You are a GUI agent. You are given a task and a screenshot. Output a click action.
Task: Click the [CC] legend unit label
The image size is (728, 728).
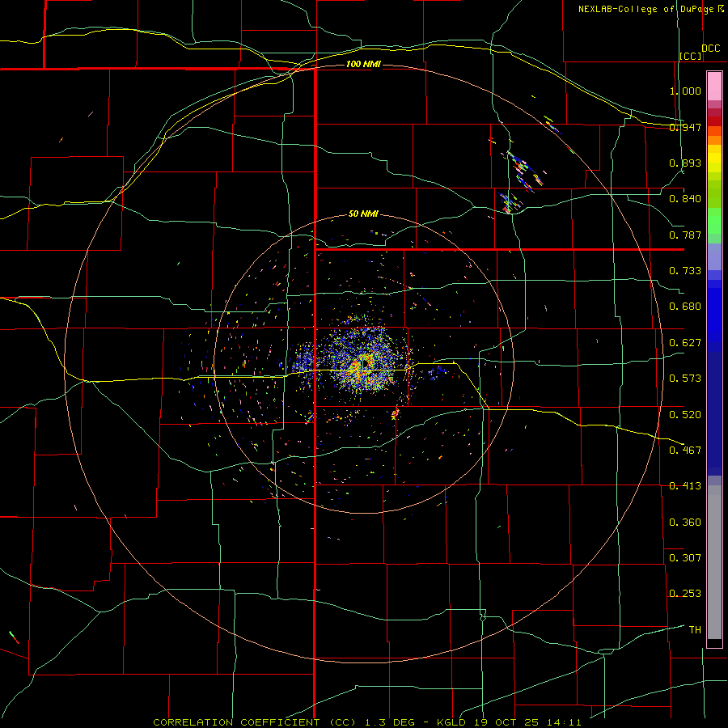691,56
